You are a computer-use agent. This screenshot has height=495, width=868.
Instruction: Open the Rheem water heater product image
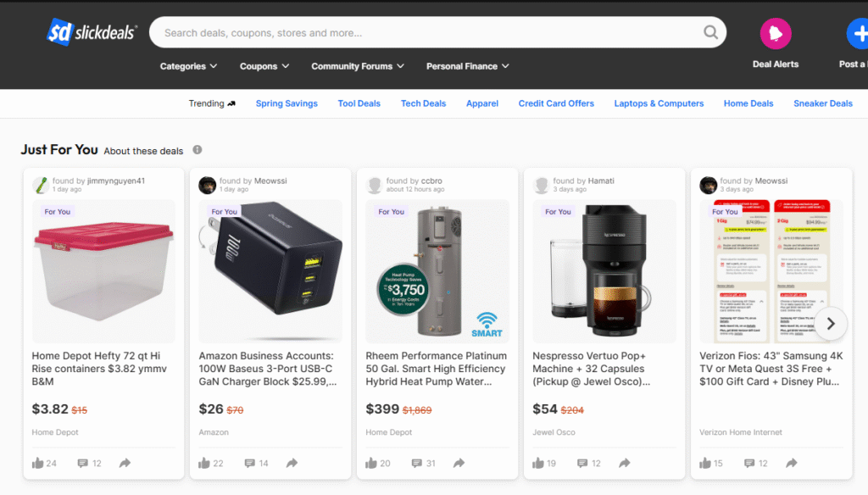437,271
